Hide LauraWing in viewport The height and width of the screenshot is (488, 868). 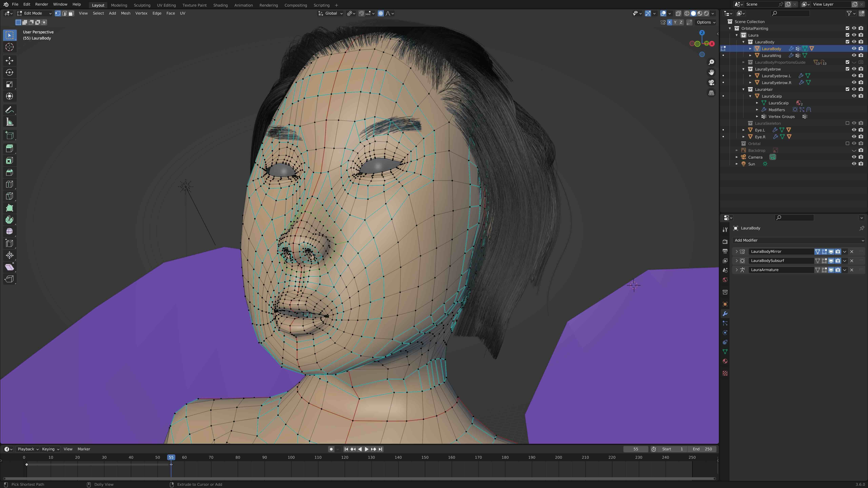pyautogui.click(x=854, y=55)
